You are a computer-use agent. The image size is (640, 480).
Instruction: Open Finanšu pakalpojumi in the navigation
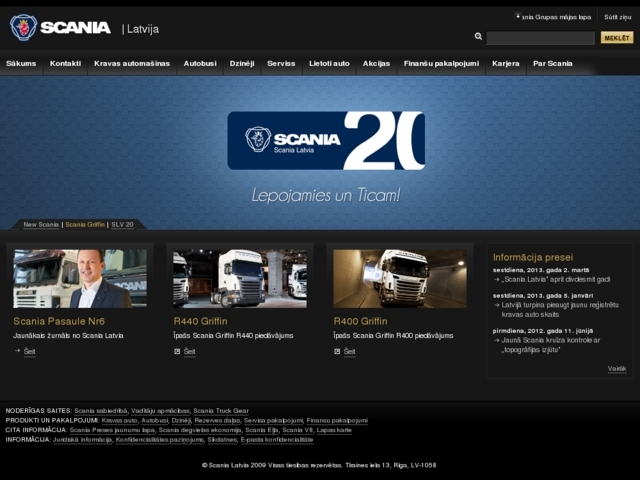click(x=441, y=63)
